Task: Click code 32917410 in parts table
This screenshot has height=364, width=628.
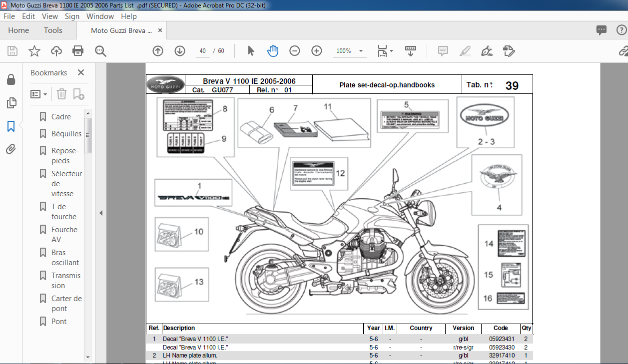Action: [x=501, y=356]
